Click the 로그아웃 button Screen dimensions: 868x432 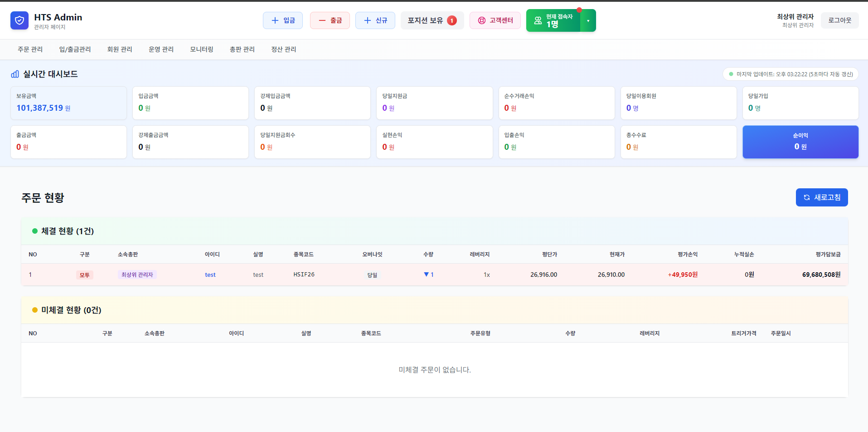coord(839,20)
